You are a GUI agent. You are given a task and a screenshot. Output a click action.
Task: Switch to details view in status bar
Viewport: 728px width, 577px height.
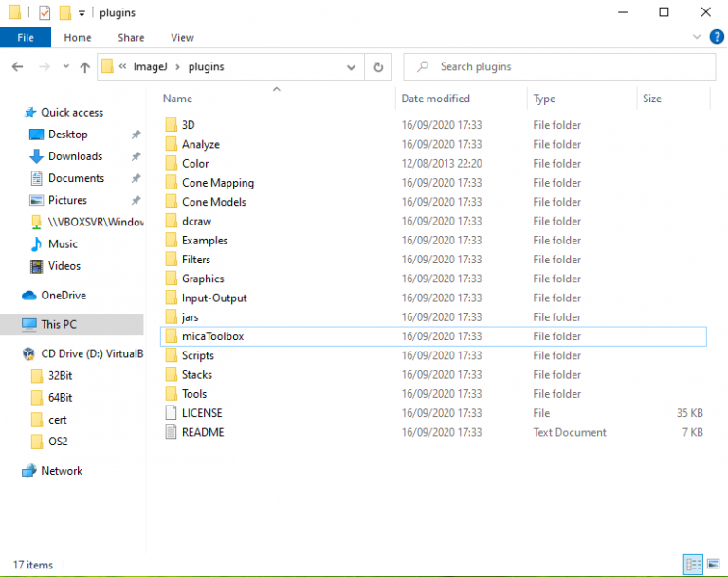pyautogui.click(x=693, y=565)
